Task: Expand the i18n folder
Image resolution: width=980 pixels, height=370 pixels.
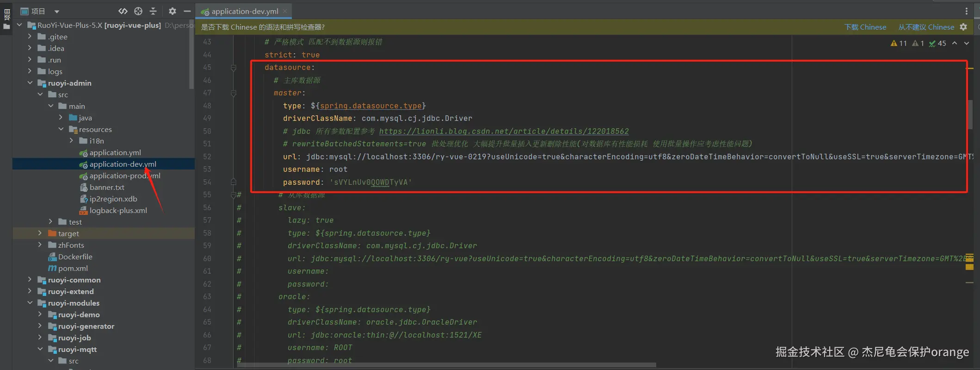Action: tap(72, 141)
